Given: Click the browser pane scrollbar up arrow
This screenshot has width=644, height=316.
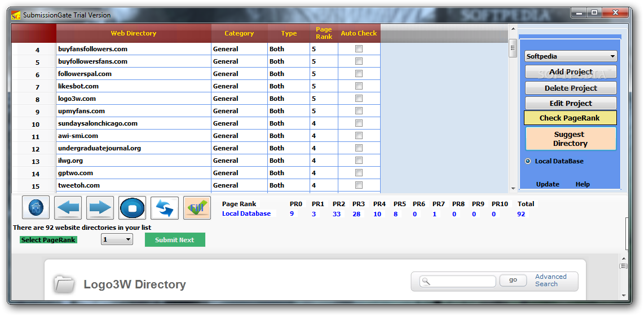Looking at the screenshot, I should point(624,259).
